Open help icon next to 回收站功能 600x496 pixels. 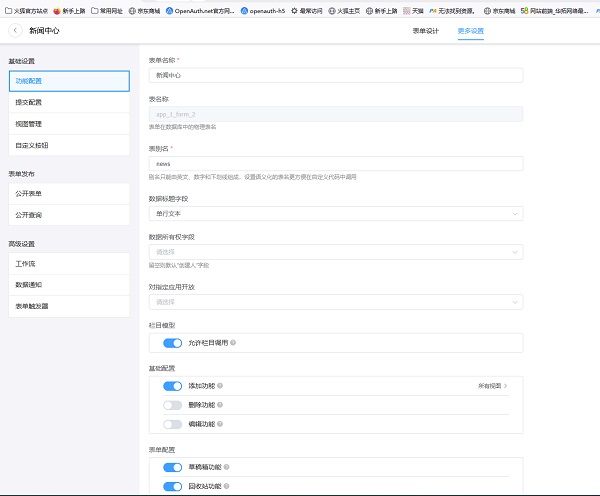[x=227, y=486]
